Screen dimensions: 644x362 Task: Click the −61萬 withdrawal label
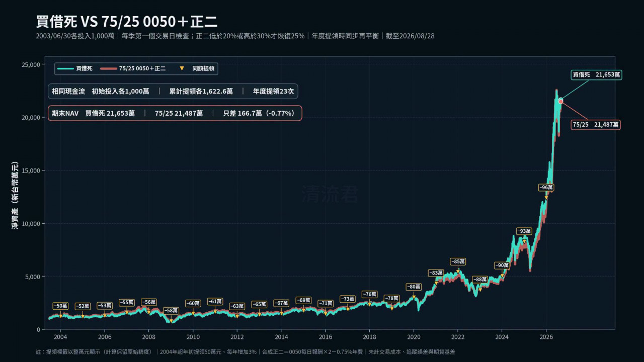(x=215, y=302)
